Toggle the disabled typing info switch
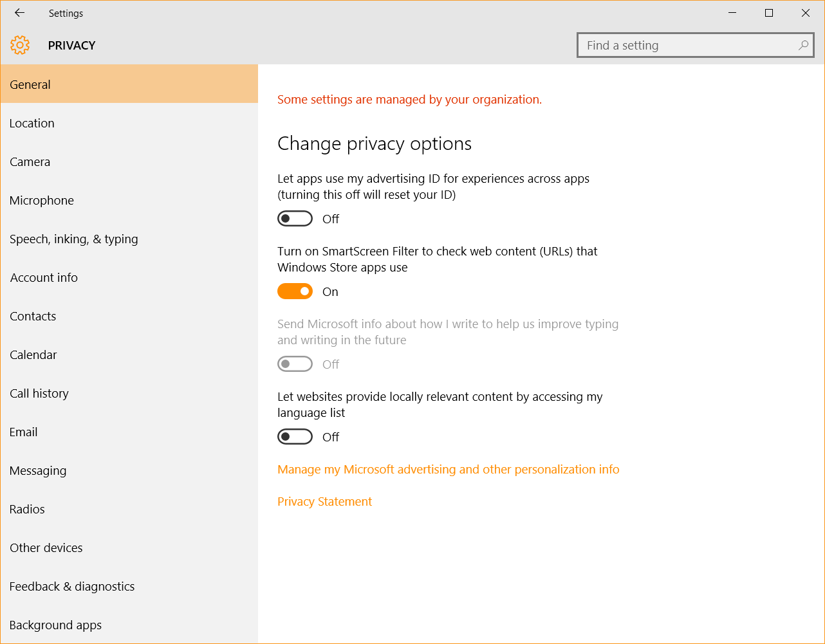 coord(295,364)
